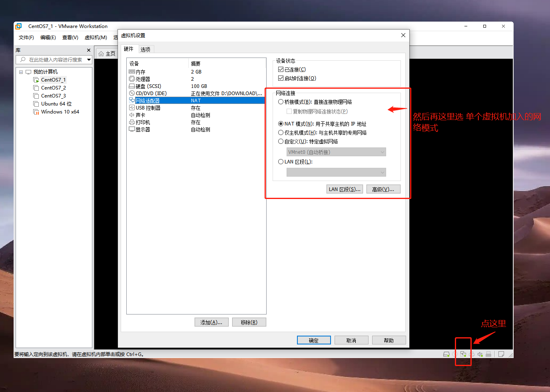Select the 打印机 printer device row
Screen dimensions: 550x392
(196, 122)
